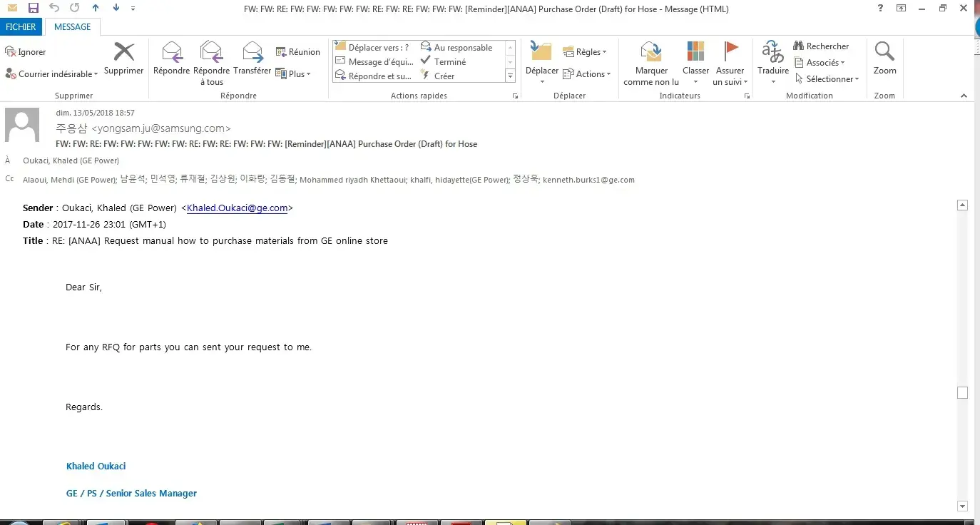This screenshot has width=980, height=525.
Task: Open the Sélectionner dropdown
Action: pos(827,79)
